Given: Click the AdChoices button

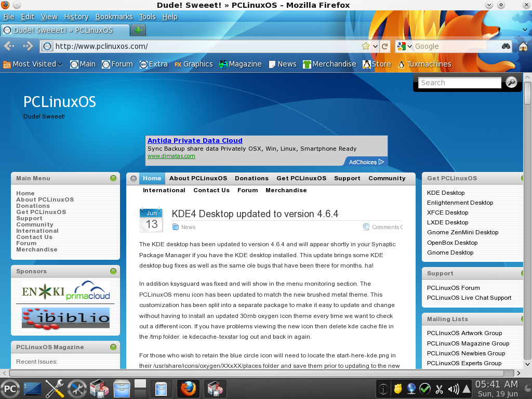Looking at the screenshot, I should click(x=366, y=162).
